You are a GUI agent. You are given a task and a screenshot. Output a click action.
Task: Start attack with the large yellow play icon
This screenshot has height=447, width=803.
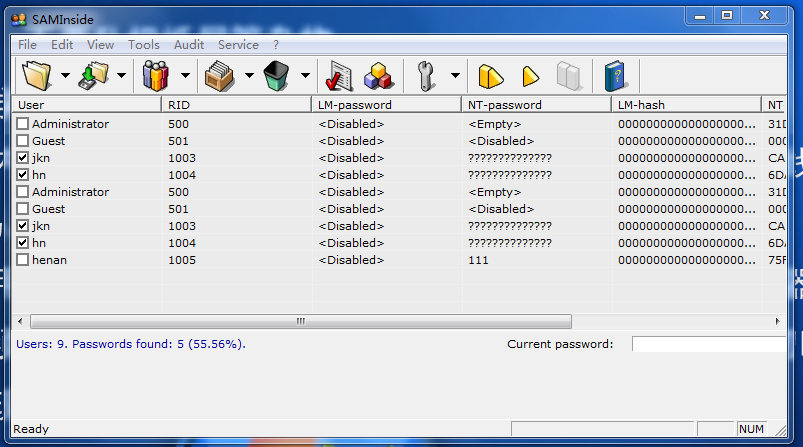tap(491, 77)
